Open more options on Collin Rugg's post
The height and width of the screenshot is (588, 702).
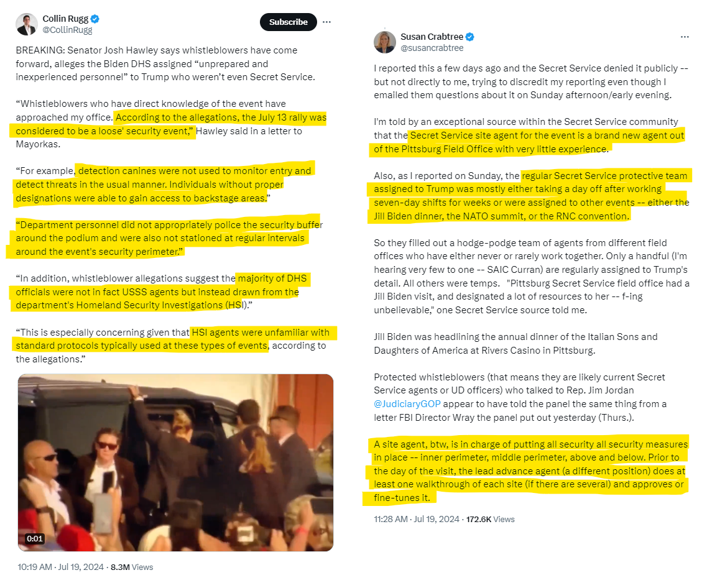click(x=327, y=22)
